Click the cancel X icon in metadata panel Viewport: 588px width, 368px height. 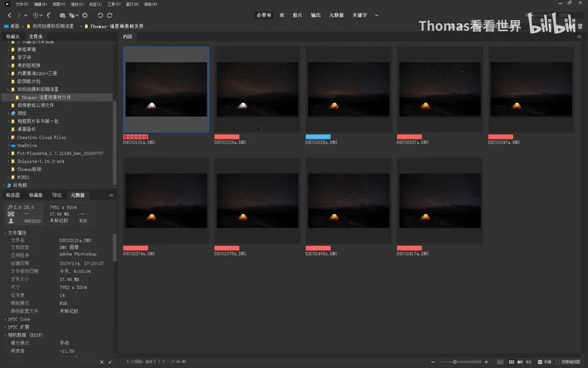click(x=102, y=362)
